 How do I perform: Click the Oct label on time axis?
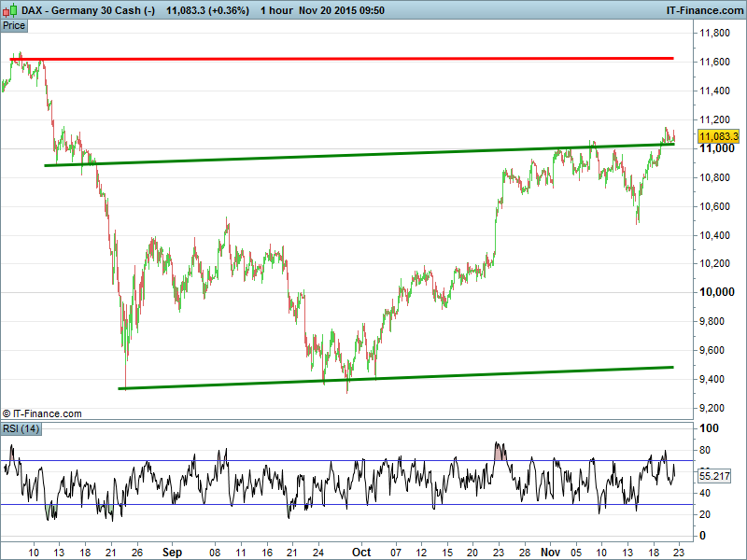pyautogui.click(x=362, y=553)
